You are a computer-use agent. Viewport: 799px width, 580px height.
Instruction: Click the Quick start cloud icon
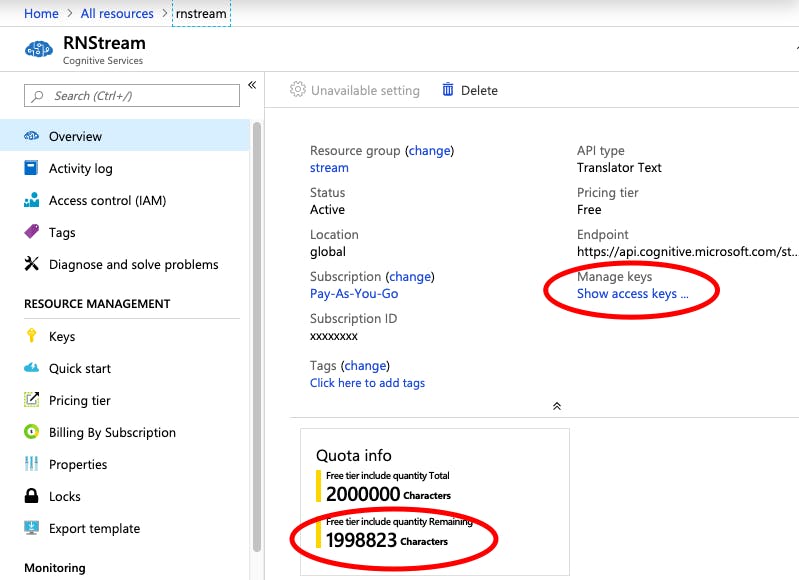point(31,369)
